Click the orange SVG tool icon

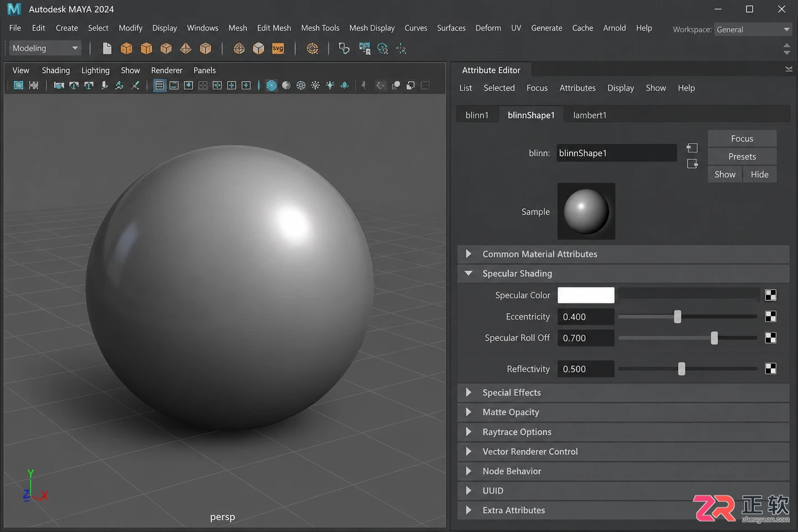(x=278, y=49)
